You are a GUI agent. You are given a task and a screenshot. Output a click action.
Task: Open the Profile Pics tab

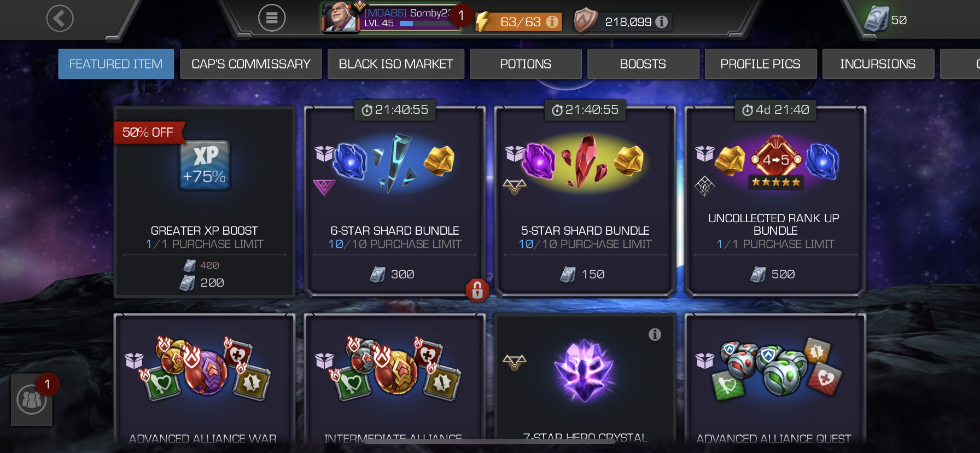click(x=761, y=64)
